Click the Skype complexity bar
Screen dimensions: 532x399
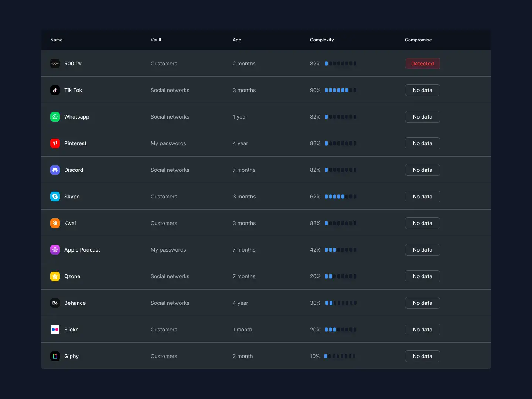341,197
